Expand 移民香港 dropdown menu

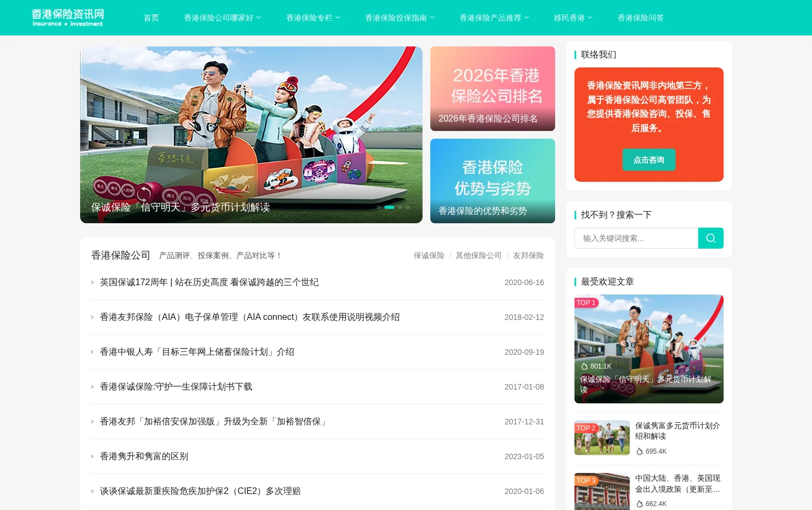(x=573, y=18)
